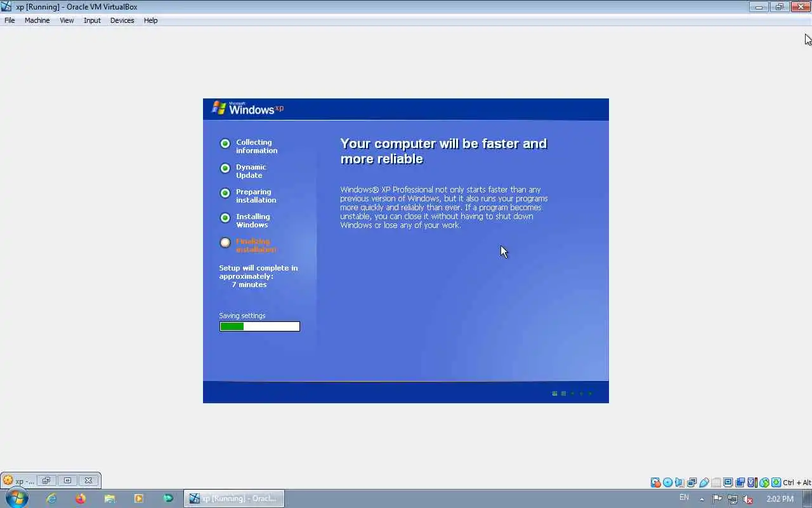Image resolution: width=812 pixels, height=508 pixels.
Task: Click "Your computer will be faster" heading
Action: point(443,151)
